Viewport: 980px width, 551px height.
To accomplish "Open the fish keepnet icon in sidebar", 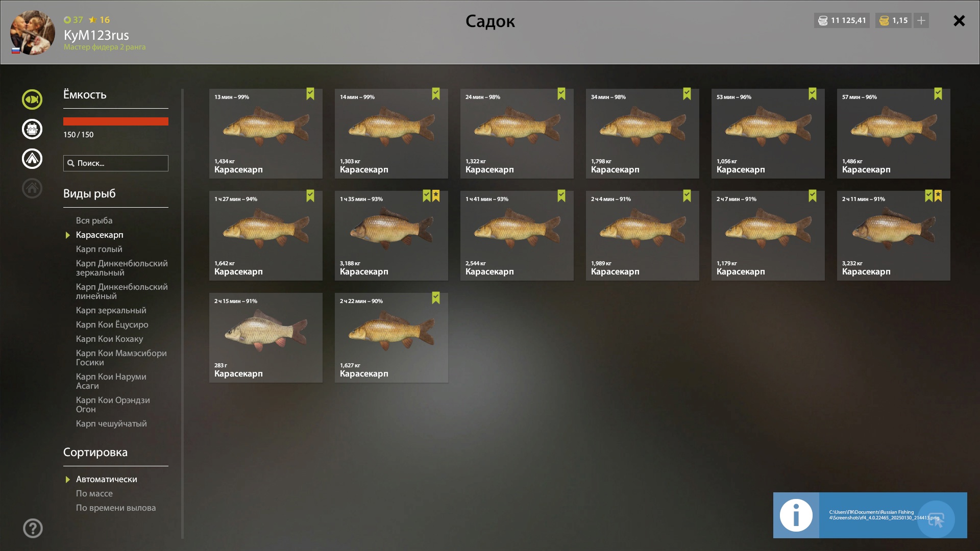I will 32,99.
